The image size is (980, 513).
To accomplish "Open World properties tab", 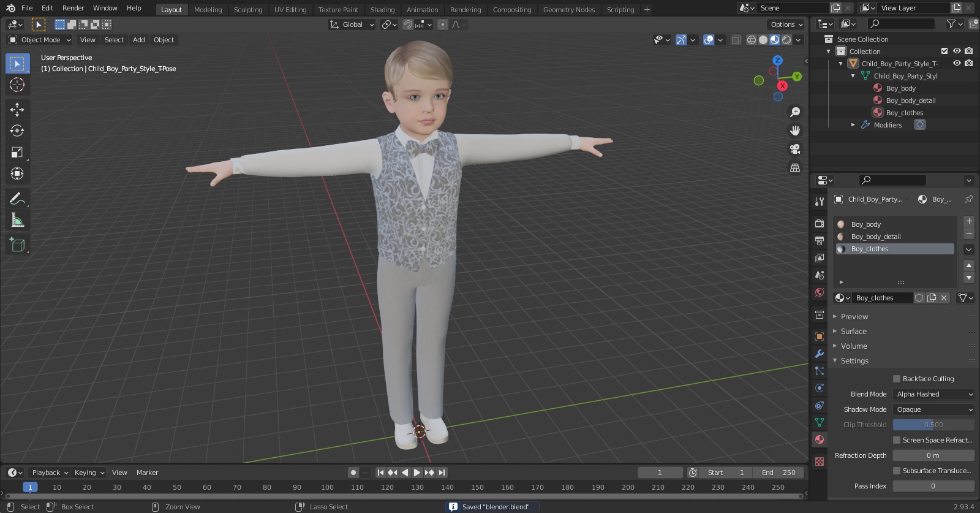I will (820, 292).
